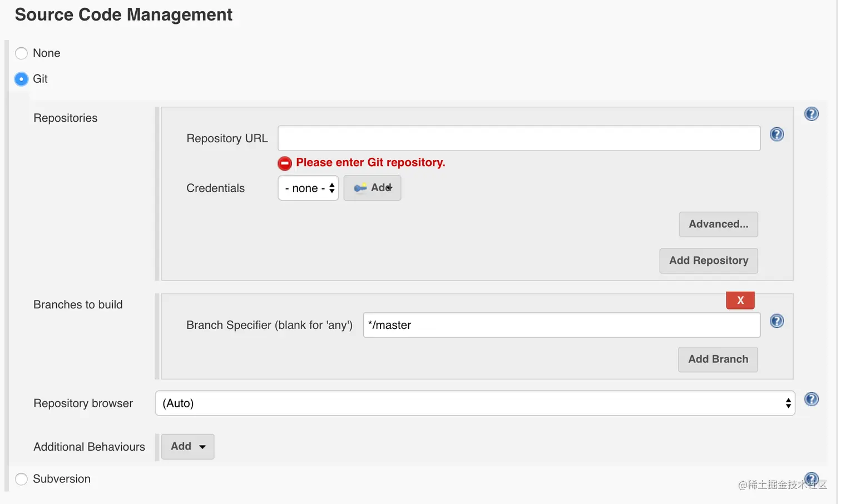841x504 pixels.
Task: Click the Please enter Git repository message
Action: coord(370,162)
